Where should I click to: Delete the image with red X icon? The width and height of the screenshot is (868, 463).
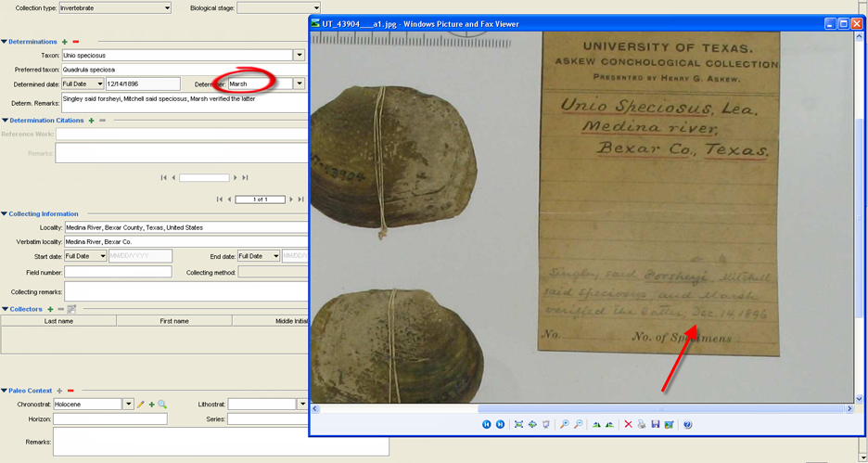[x=628, y=424]
